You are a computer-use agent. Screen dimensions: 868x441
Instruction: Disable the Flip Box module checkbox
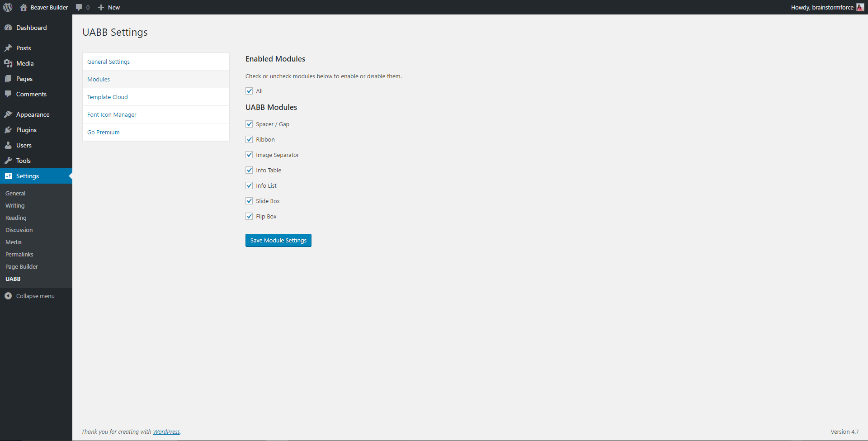[249, 216]
